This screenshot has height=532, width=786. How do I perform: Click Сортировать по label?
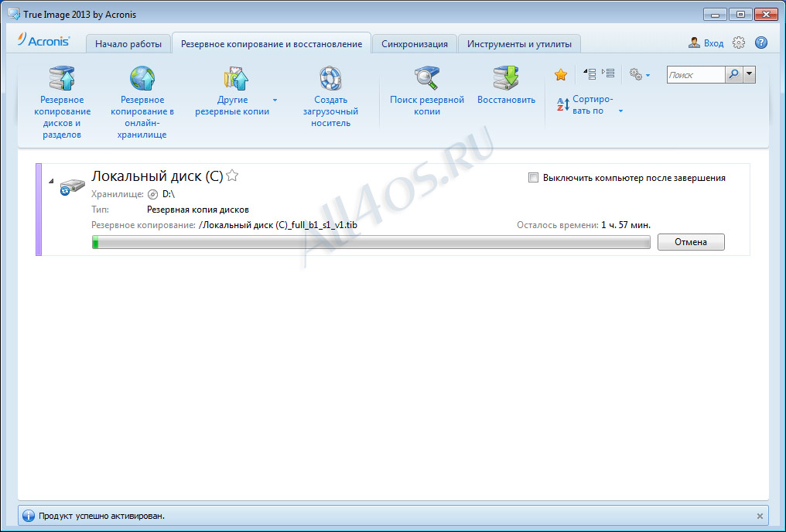pos(593,104)
